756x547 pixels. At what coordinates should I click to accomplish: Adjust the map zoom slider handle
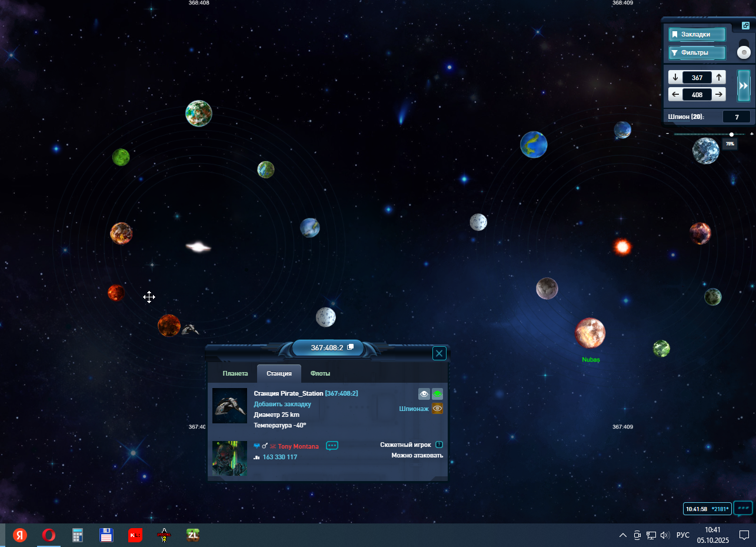(x=731, y=134)
